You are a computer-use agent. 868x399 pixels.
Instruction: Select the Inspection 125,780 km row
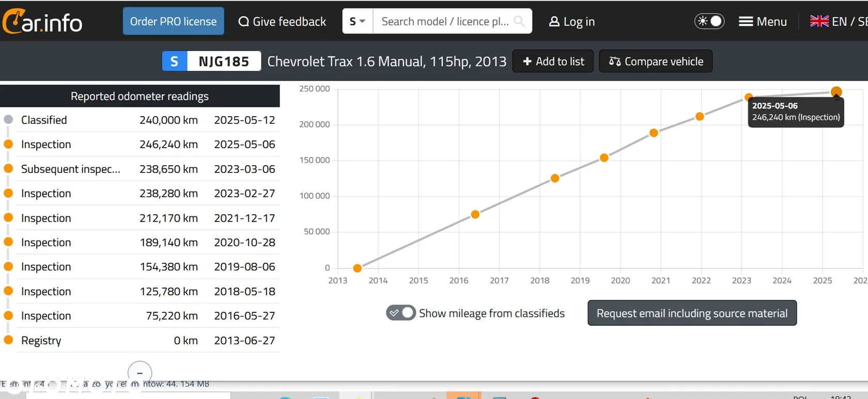pos(140,291)
